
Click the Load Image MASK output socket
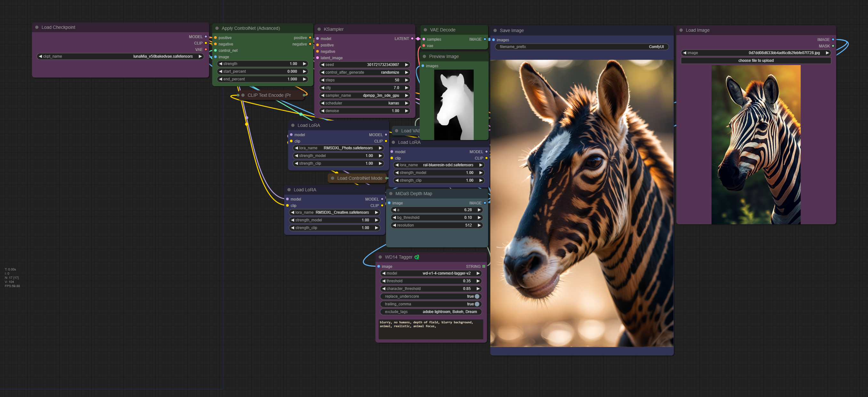tap(833, 46)
